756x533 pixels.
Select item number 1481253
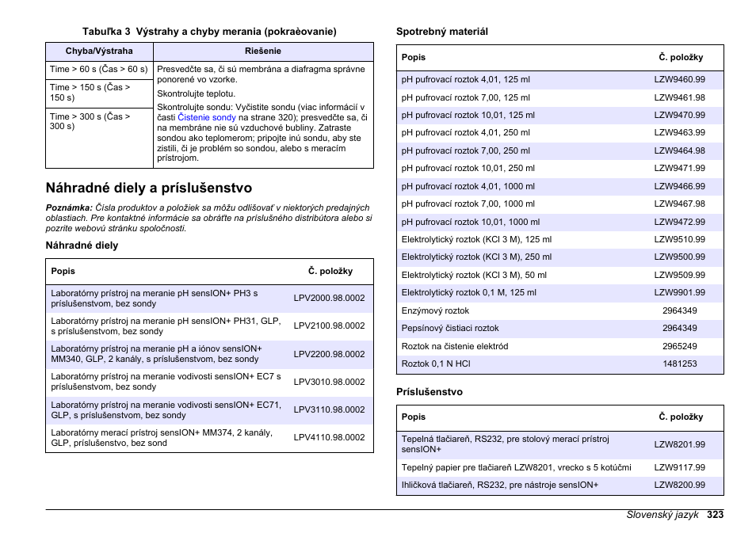[680, 364]
